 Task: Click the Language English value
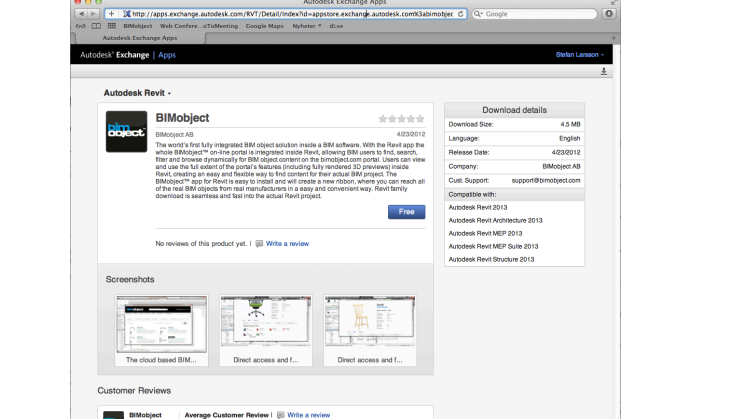569,138
